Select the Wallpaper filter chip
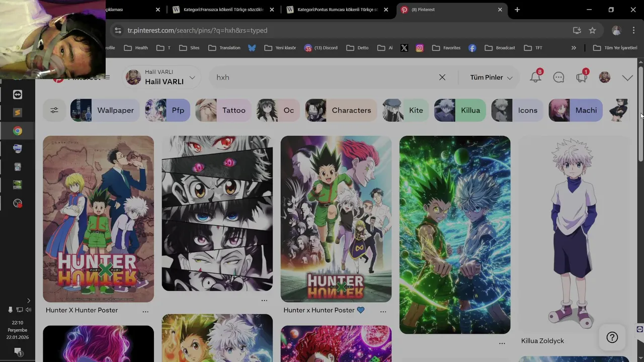This screenshot has height=362, width=644. (105, 110)
